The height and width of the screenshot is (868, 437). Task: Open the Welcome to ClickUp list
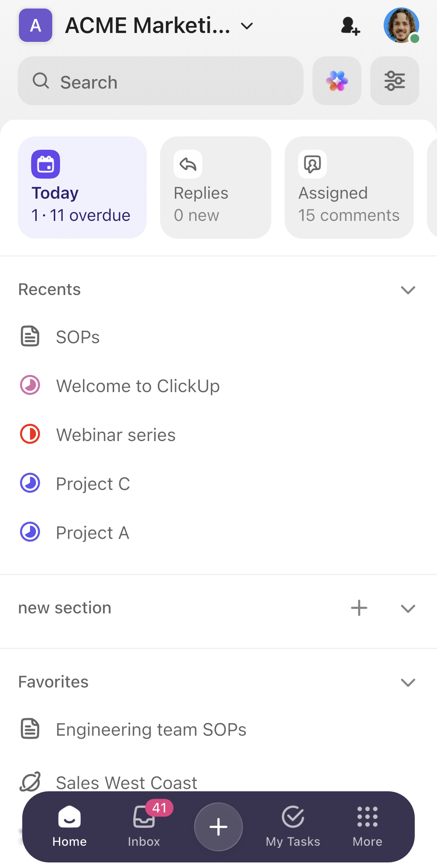coord(138,386)
